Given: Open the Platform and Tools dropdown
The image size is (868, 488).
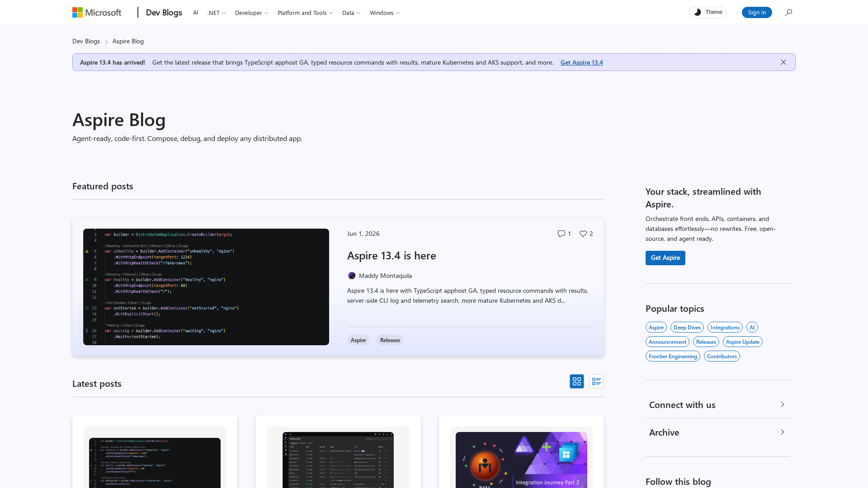Looking at the screenshot, I should 305,13.
